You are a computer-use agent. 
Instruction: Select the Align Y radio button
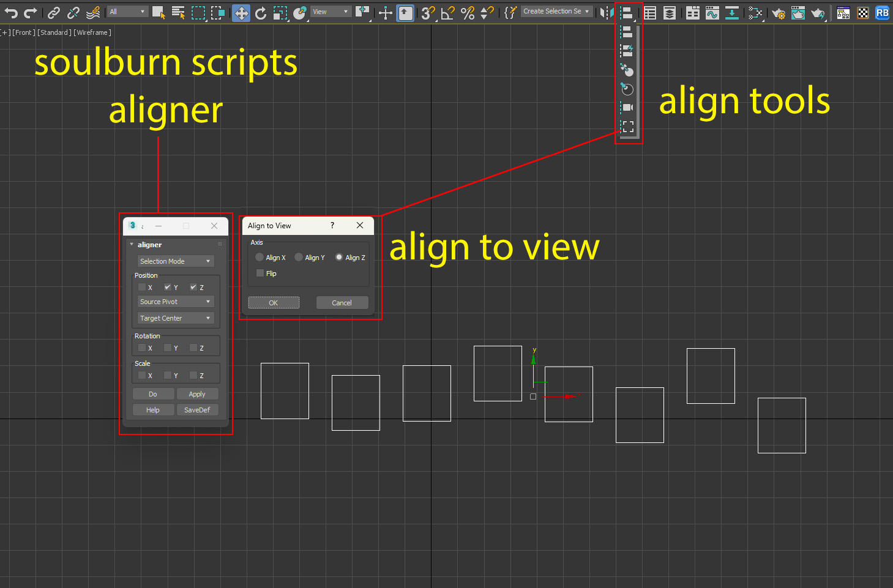pos(299,258)
